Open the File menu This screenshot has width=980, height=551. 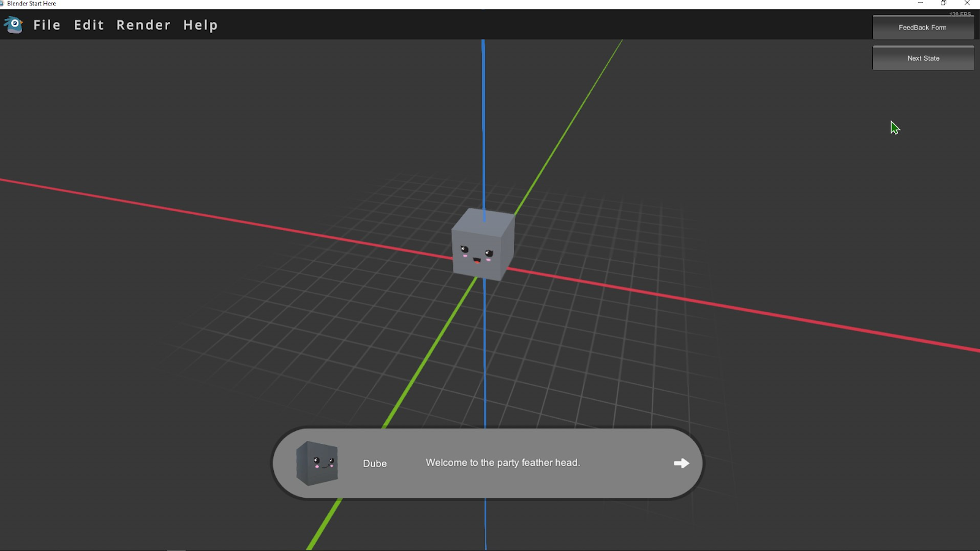point(47,25)
